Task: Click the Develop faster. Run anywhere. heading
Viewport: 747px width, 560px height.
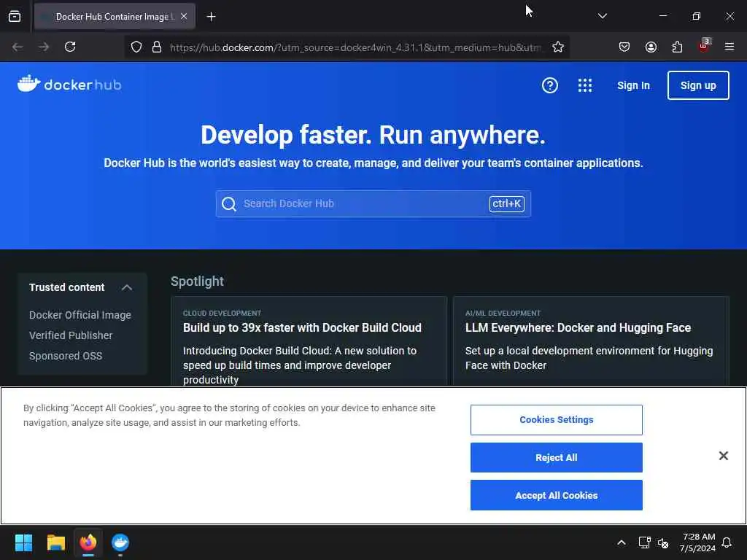Action: (373, 135)
